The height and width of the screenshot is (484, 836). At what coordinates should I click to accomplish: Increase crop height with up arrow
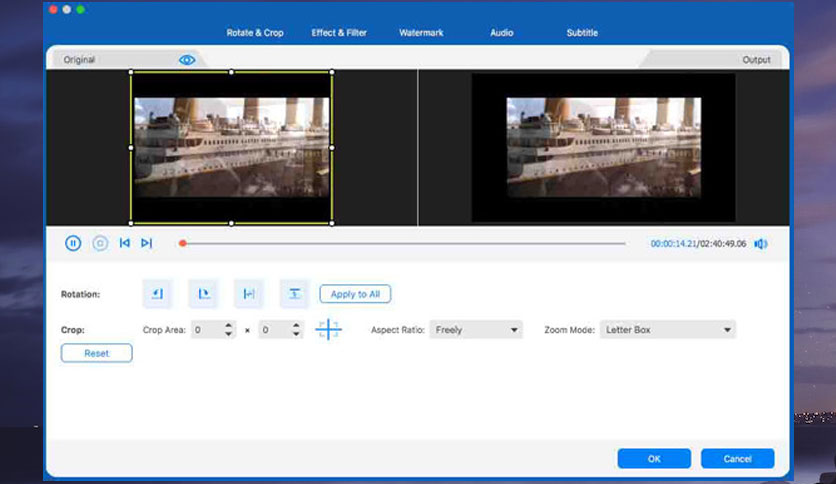click(x=296, y=325)
